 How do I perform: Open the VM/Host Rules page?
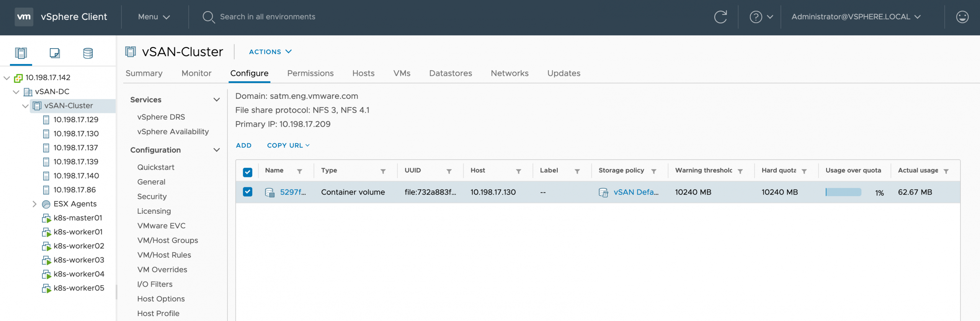pyautogui.click(x=164, y=255)
